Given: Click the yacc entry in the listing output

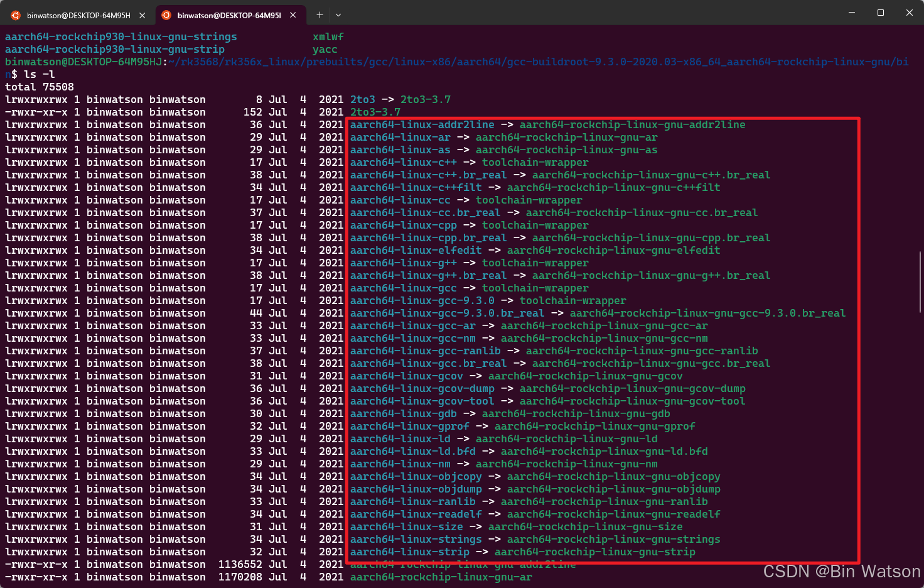Looking at the screenshot, I should pyautogui.click(x=324, y=49).
